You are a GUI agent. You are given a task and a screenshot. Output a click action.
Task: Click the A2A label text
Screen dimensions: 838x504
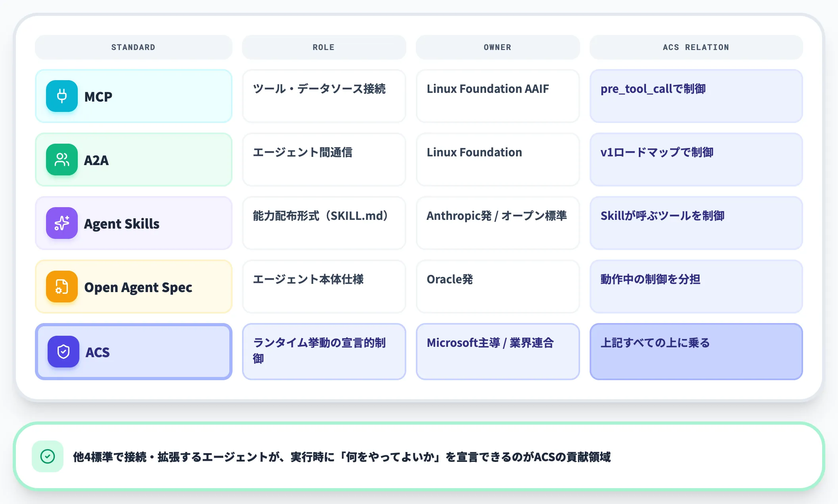point(96,160)
